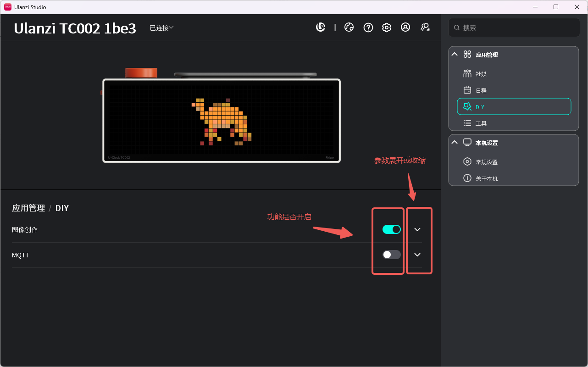Close the Ulanzi Studio window
Image resolution: width=588 pixels, height=367 pixels.
[577, 7]
